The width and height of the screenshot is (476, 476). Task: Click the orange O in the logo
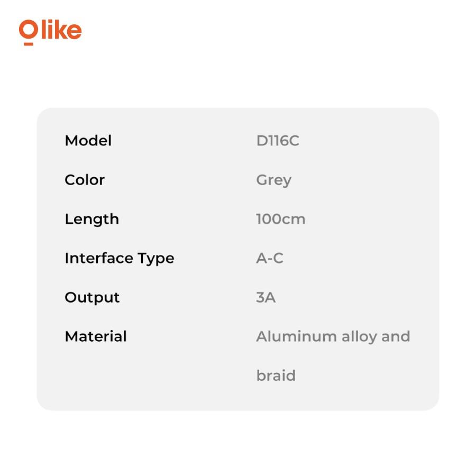[29, 30]
